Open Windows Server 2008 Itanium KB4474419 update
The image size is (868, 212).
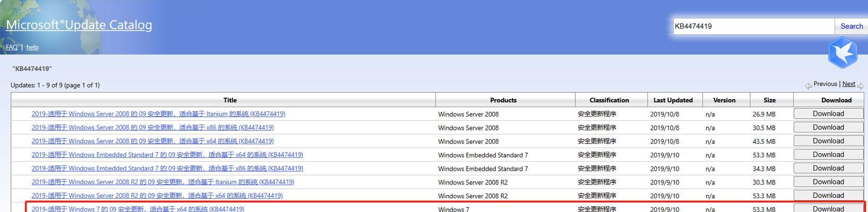(159, 114)
